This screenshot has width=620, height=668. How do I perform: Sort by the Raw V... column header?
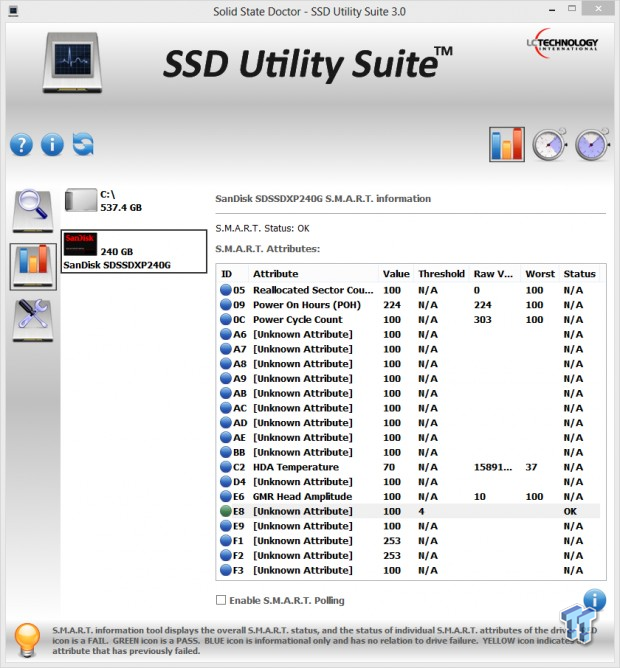(x=495, y=274)
